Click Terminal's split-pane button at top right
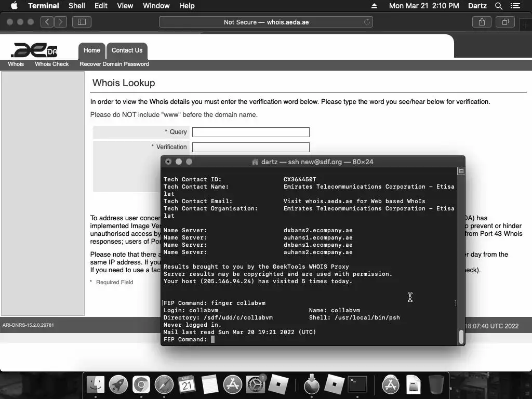 461,171
